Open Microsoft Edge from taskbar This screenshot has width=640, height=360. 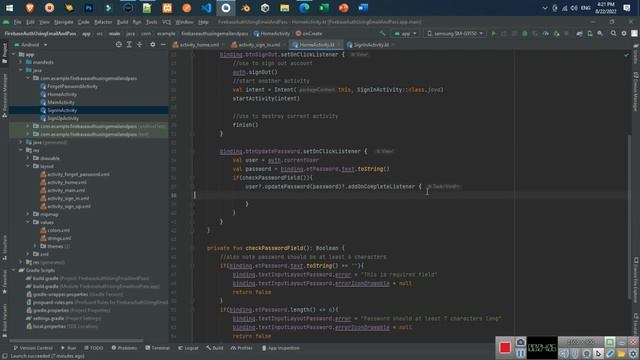(x=304, y=8)
